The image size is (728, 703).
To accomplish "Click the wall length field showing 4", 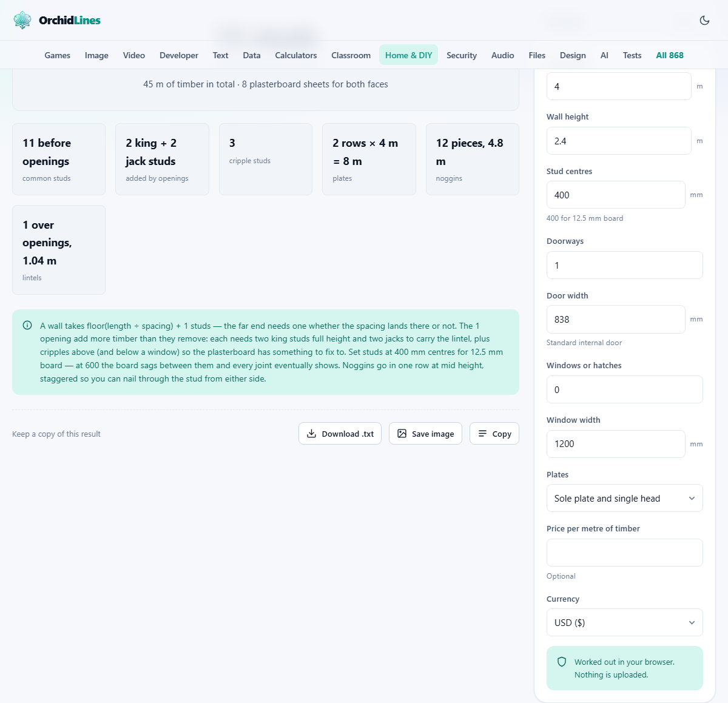I will tap(619, 86).
